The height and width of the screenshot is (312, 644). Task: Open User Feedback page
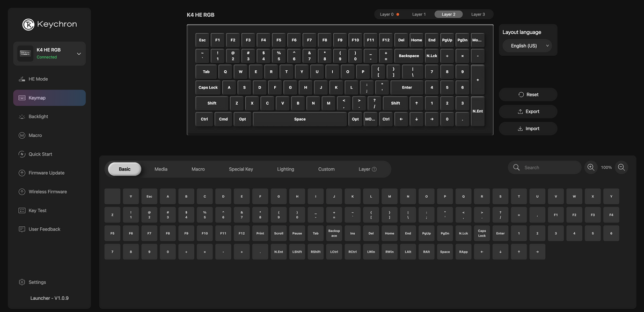[x=49, y=229]
